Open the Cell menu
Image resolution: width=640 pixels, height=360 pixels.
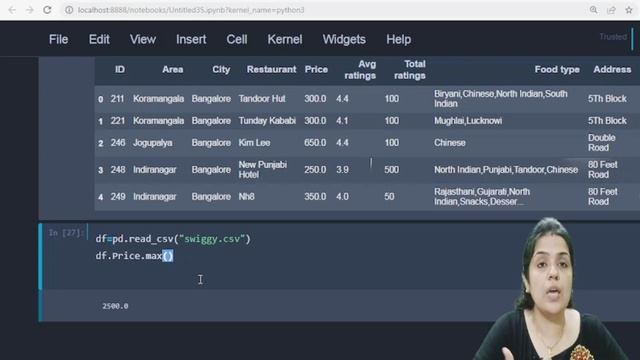click(x=237, y=40)
